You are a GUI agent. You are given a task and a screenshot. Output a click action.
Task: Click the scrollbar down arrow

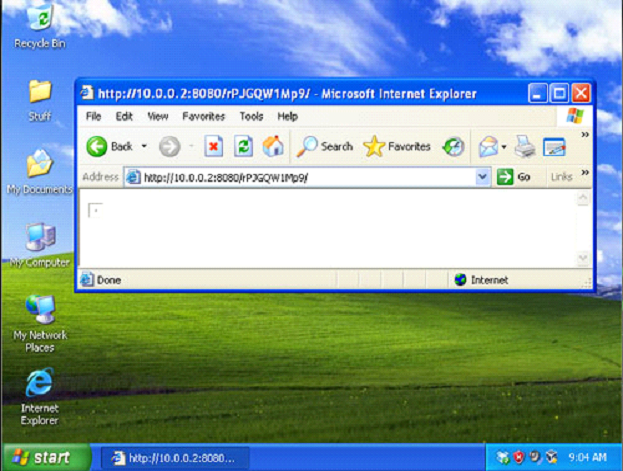click(583, 259)
